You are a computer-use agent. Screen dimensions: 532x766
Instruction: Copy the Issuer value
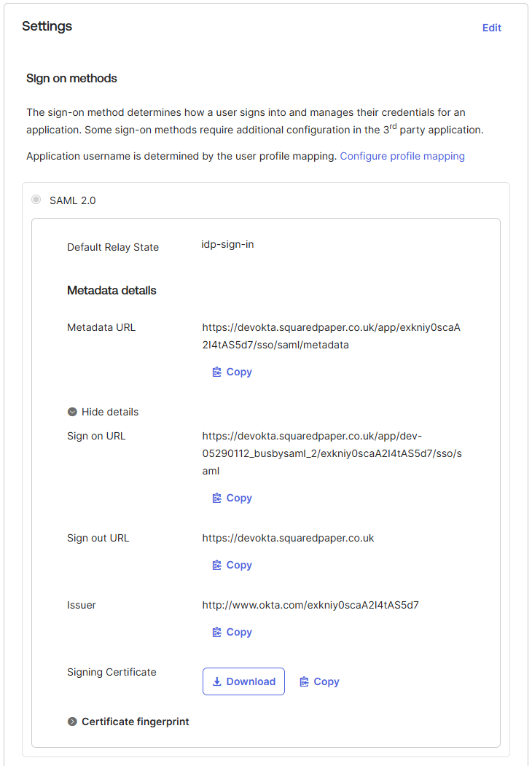coord(232,632)
